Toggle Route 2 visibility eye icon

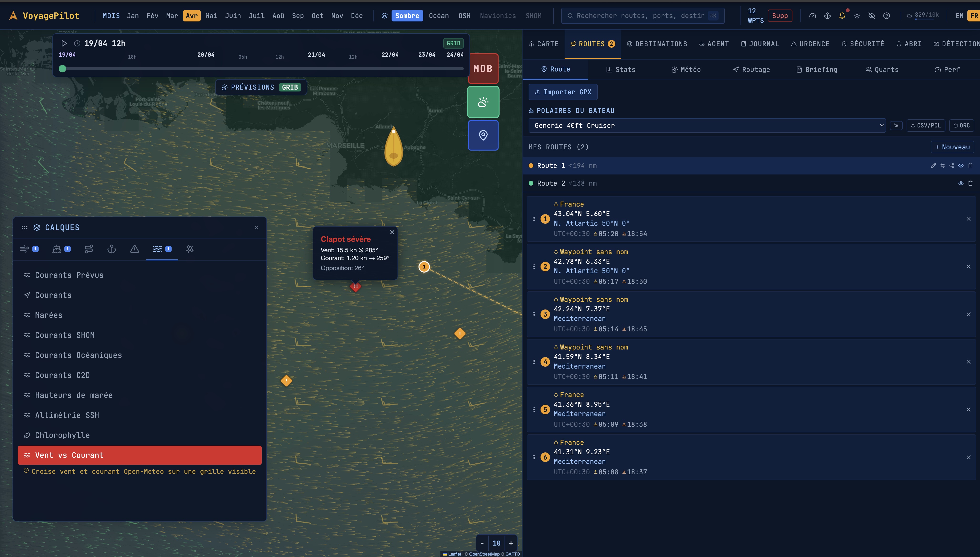961,183
